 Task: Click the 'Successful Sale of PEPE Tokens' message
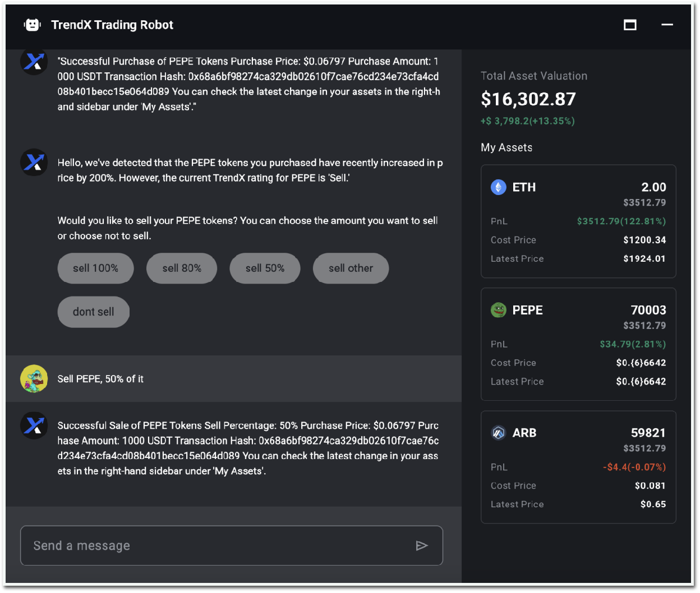tap(248, 448)
